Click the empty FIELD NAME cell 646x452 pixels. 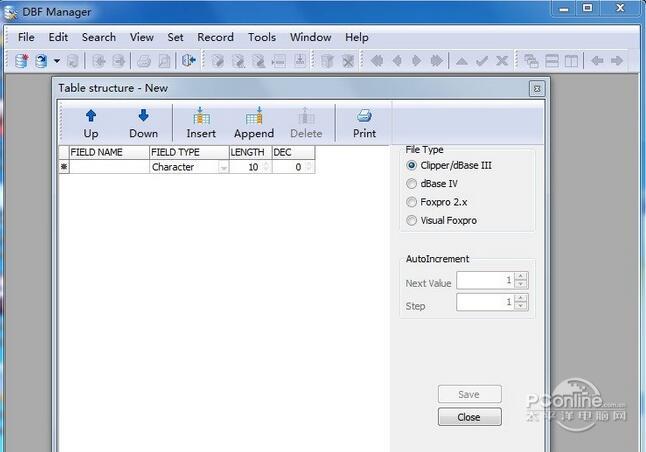109,167
